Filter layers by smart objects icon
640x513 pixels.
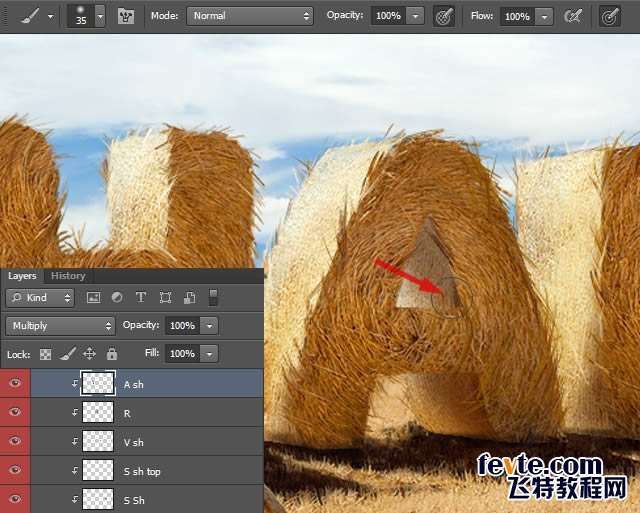(x=189, y=298)
